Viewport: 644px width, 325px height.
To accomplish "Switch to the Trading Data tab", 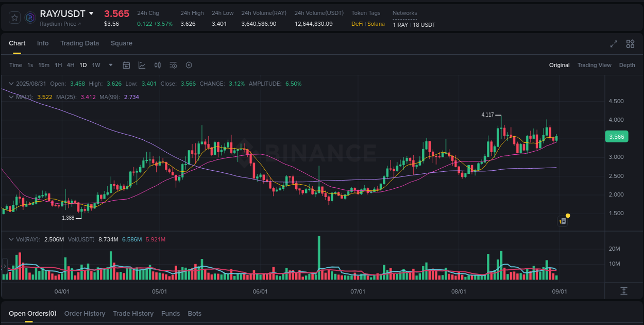I will [x=79, y=43].
